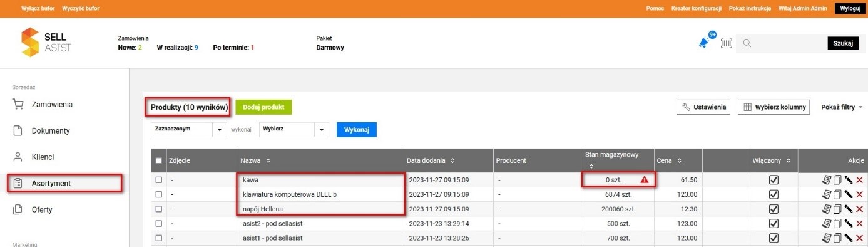Click the barcode scanner icon
Image resolution: width=868 pixels, height=247 pixels.
(727, 43)
